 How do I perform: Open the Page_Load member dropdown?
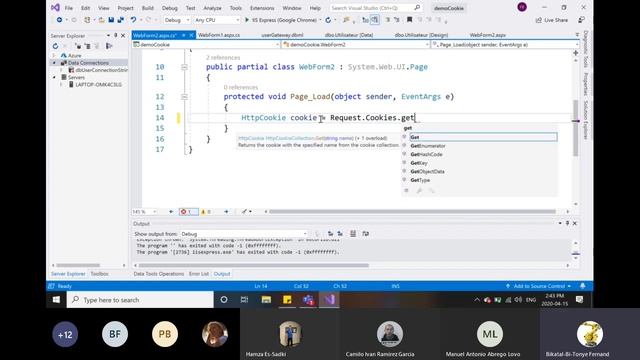tap(505, 44)
